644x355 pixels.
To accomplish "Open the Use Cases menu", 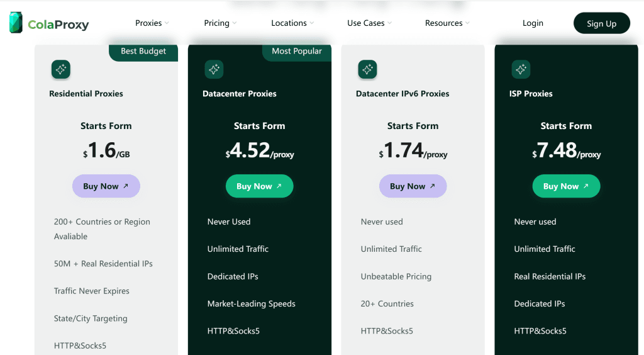I will 369,23.
